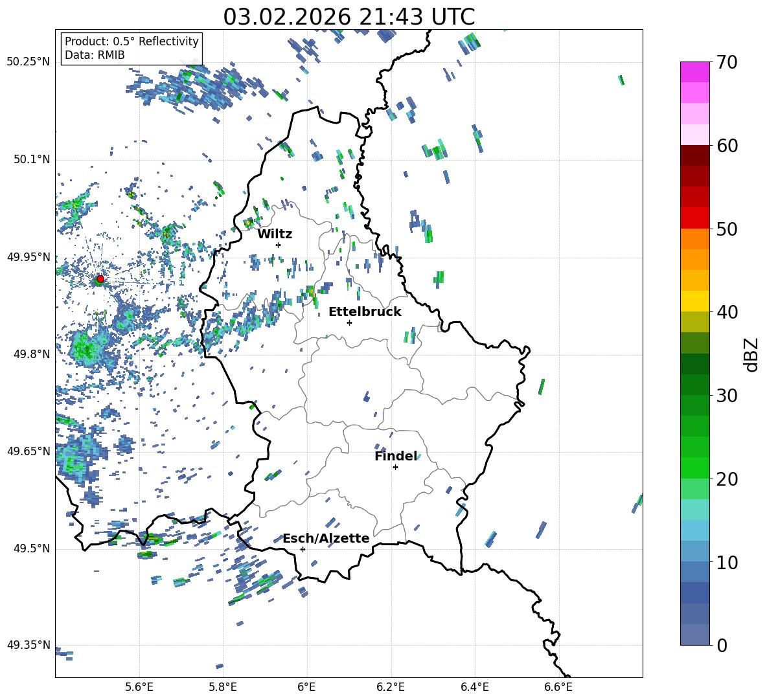
Task: Click the timestamp title 03.02.2026 21:43 UTC
Action: tap(349, 16)
